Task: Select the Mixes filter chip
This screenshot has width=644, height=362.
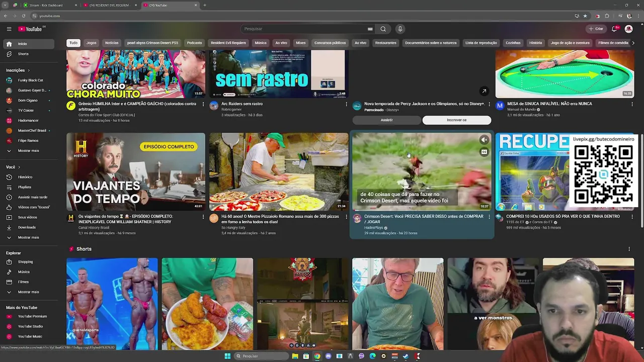Action: (301, 43)
